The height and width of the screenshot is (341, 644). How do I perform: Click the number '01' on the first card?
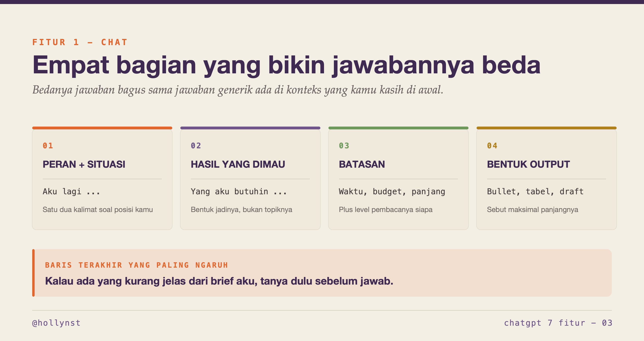(48, 146)
